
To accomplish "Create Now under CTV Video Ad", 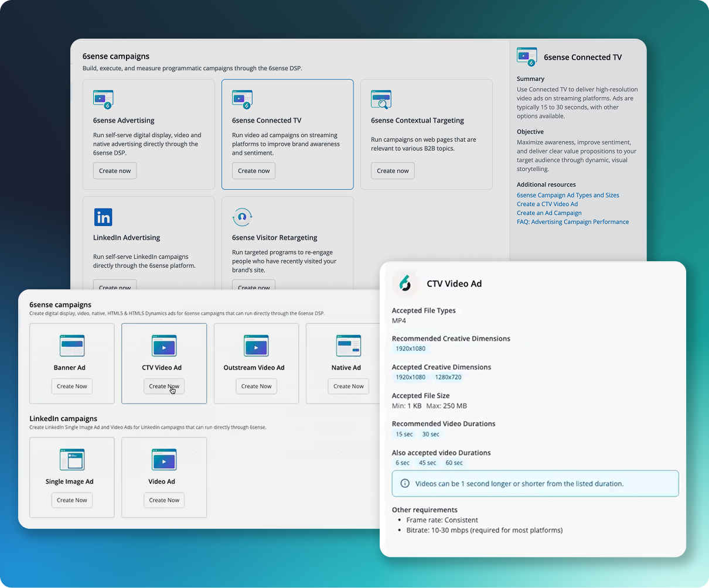I will pos(164,387).
